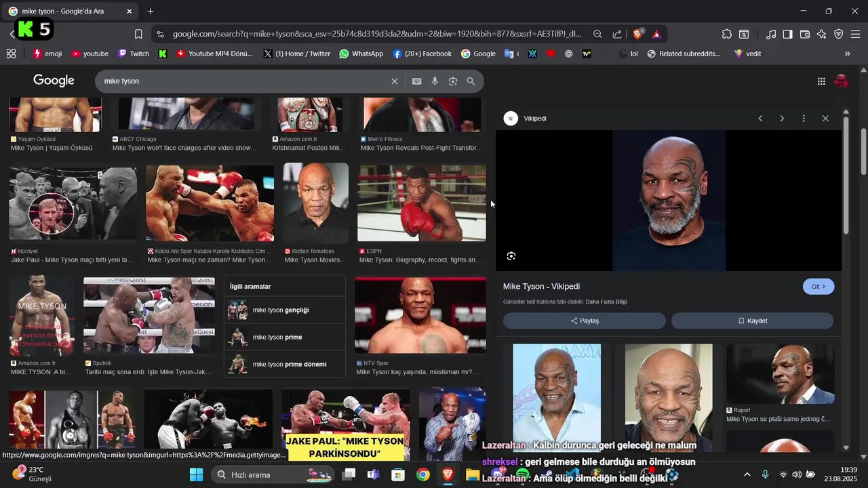
Task: Select the related search mike tyson gençliği
Action: [x=285, y=310]
